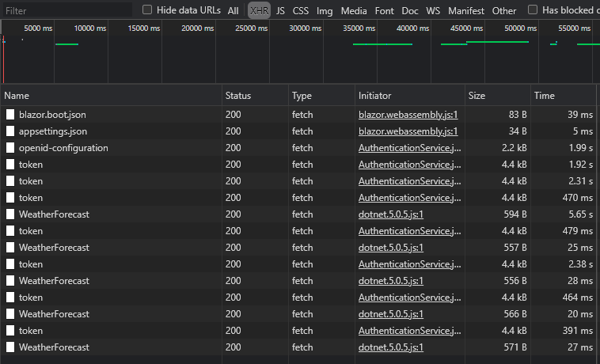The width and height of the screenshot is (600, 364).
Task: Sort by the Name column header
Action: point(112,96)
